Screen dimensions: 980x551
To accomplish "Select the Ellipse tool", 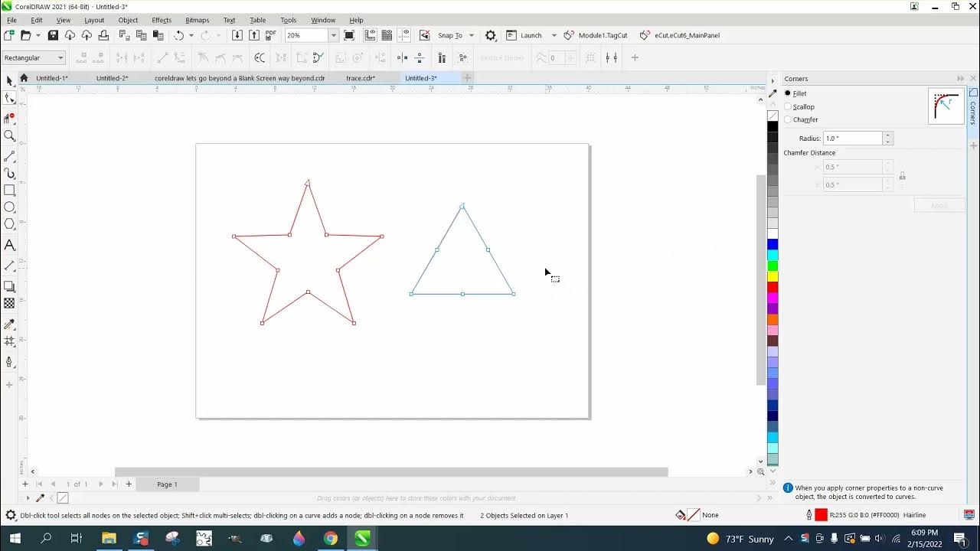I will [x=9, y=207].
